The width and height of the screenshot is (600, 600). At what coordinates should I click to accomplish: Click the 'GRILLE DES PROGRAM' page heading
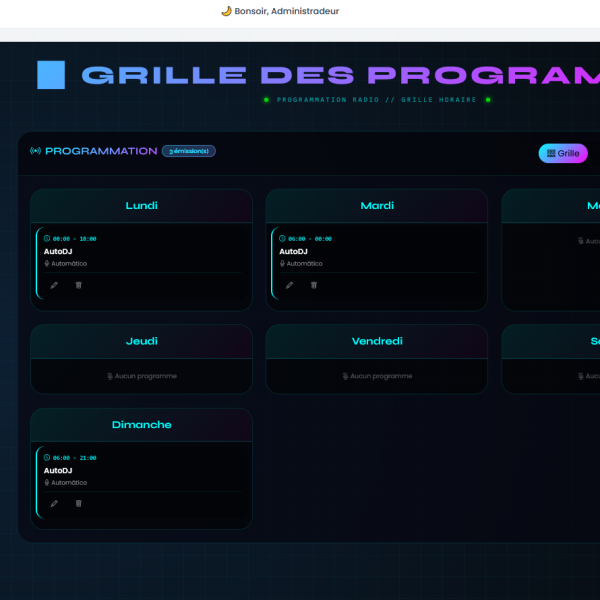tap(341, 75)
